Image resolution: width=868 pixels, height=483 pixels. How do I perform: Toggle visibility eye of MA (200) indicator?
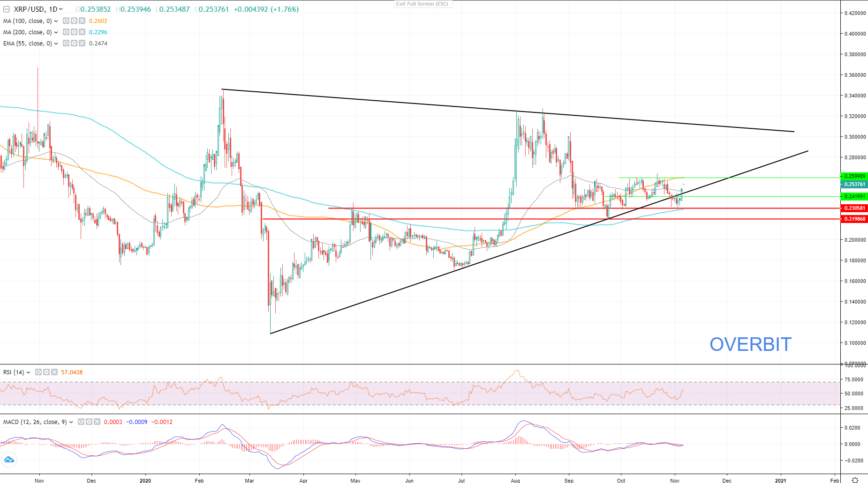66,32
